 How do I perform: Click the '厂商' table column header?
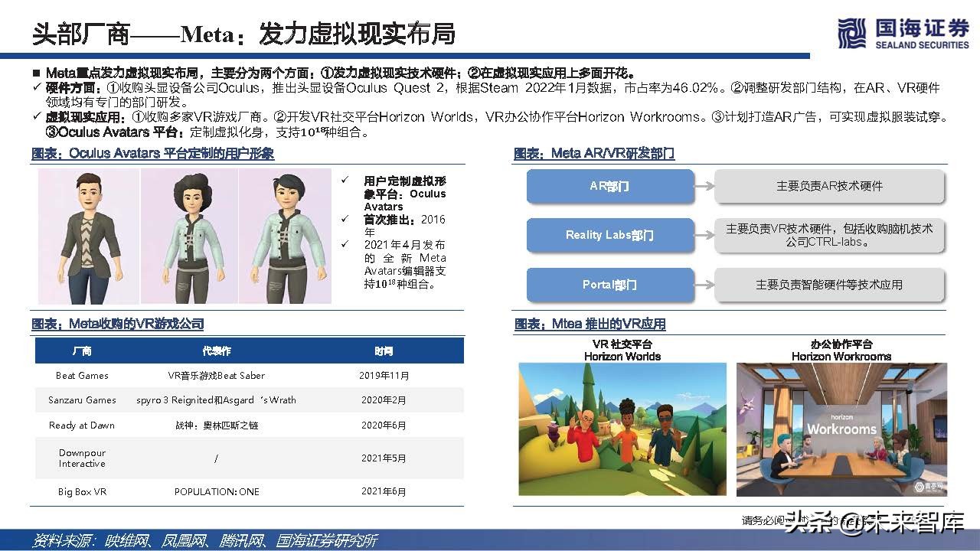click(82, 351)
